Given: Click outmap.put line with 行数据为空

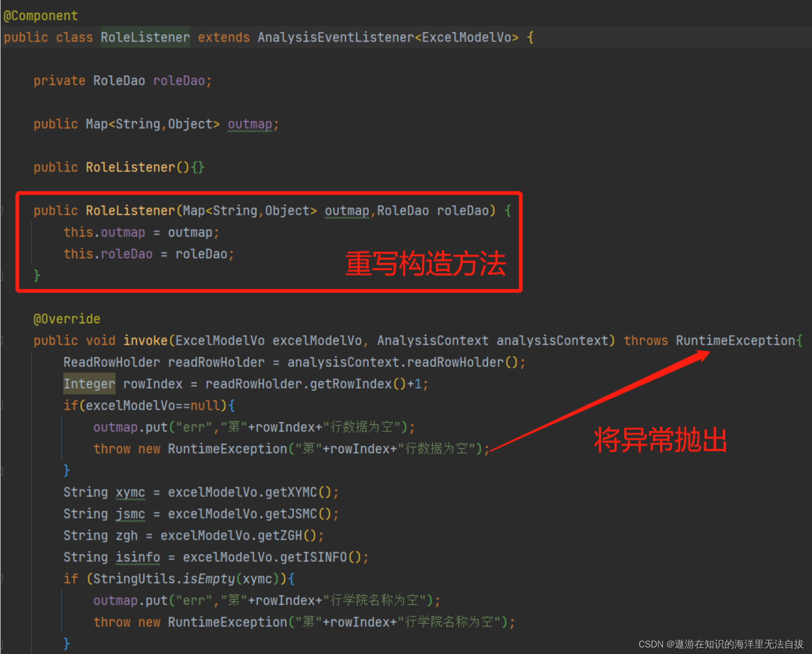Looking at the screenshot, I should click(x=254, y=427).
